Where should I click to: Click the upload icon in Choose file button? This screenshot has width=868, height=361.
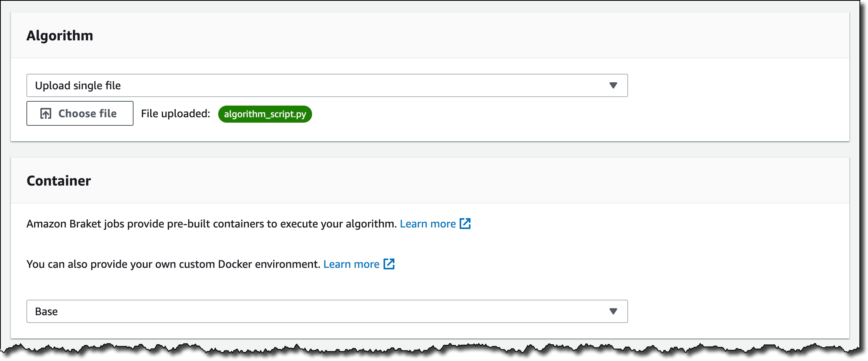point(46,113)
